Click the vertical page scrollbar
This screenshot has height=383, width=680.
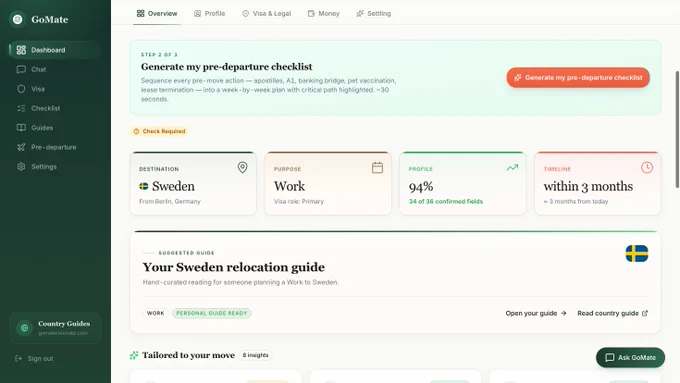(677, 129)
